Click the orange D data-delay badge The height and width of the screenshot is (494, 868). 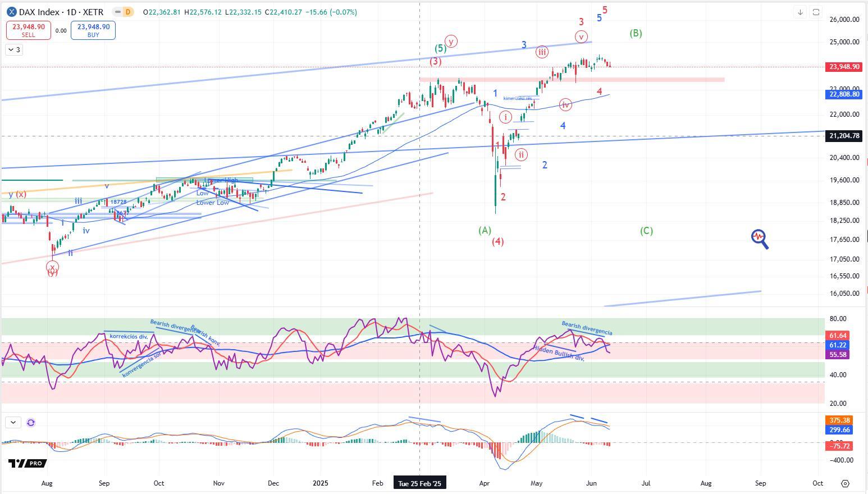point(129,12)
